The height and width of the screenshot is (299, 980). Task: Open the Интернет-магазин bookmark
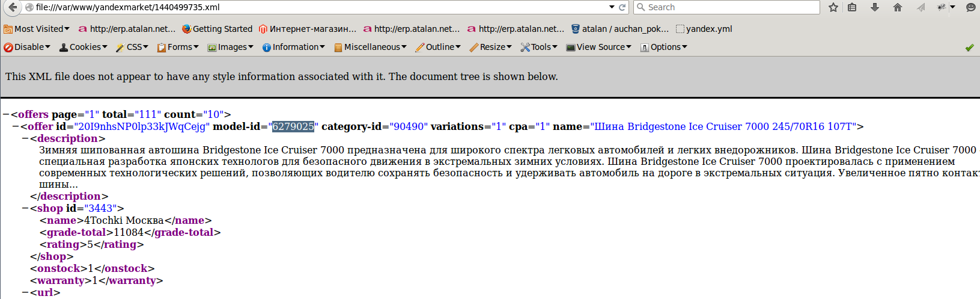[x=308, y=29]
